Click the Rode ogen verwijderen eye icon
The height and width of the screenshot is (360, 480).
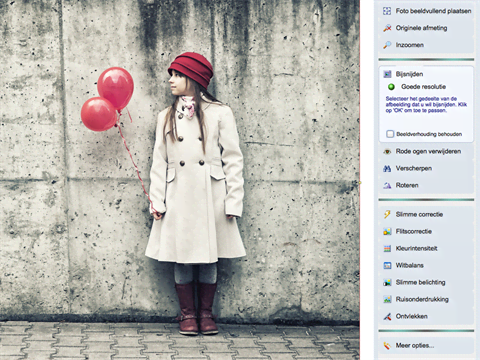click(387, 151)
